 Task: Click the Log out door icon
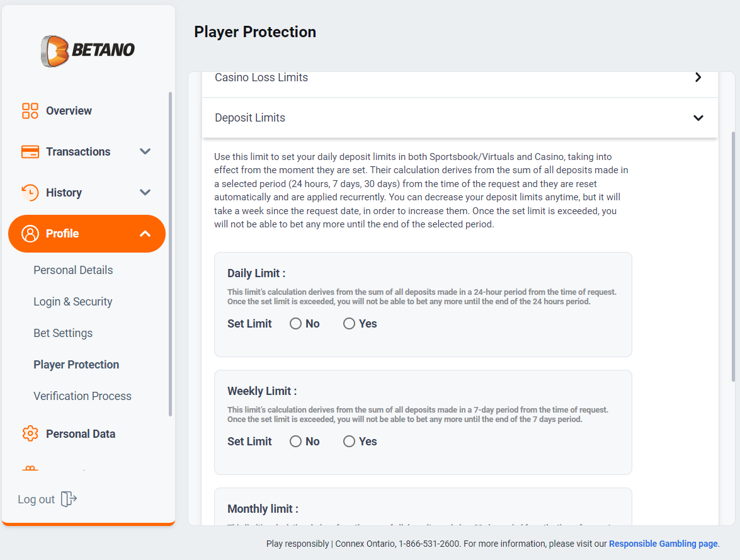click(69, 499)
